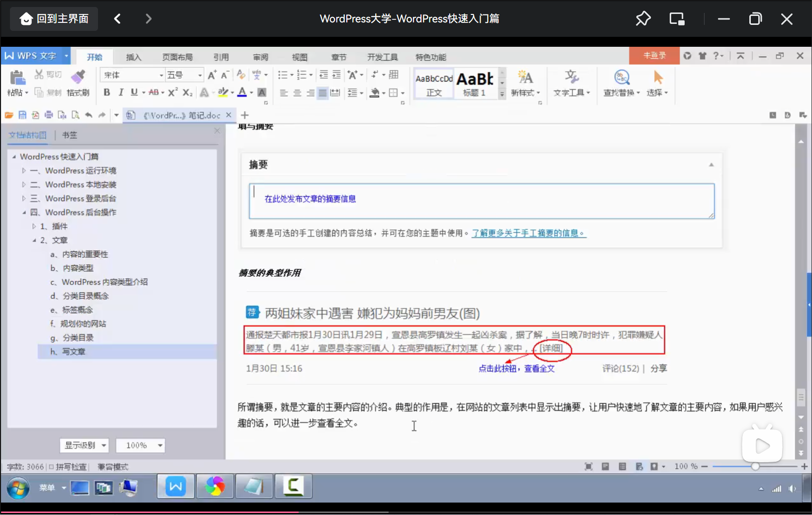Click the distributed alignment icon
Image resolution: width=812 pixels, height=515 pixels.
point(335,93)
